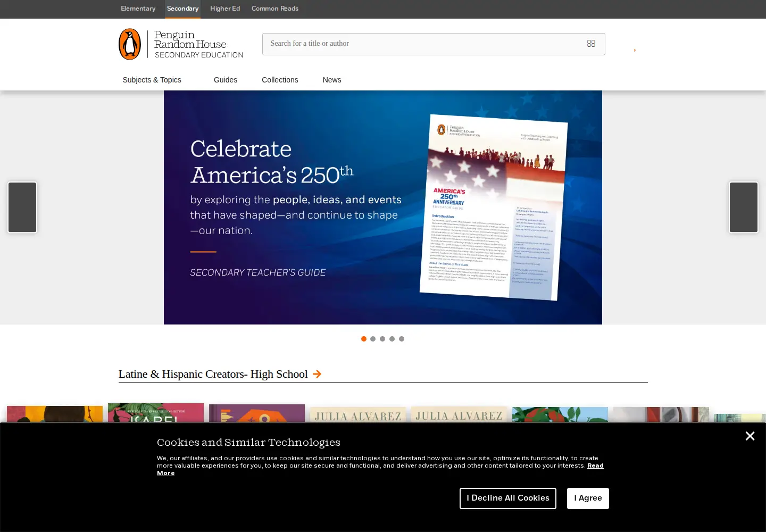
Task: Go to previous carousel slide
Action: 22,207
